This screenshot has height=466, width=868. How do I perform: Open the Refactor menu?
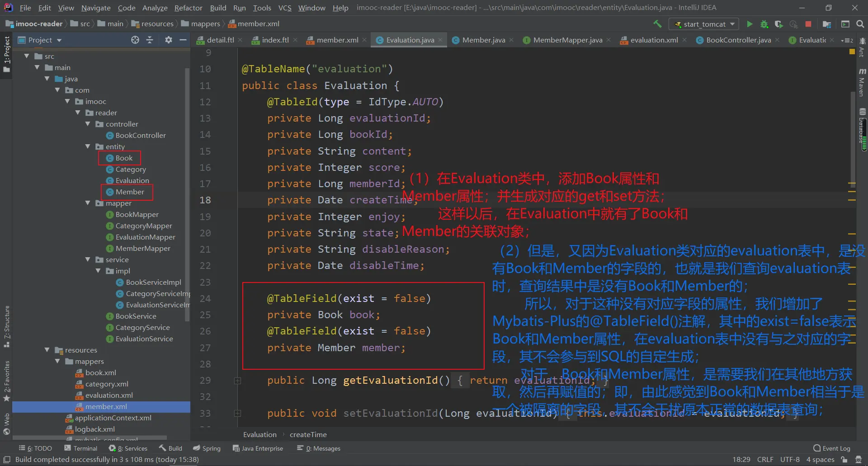pyautogui.click(x=188, y=8)
